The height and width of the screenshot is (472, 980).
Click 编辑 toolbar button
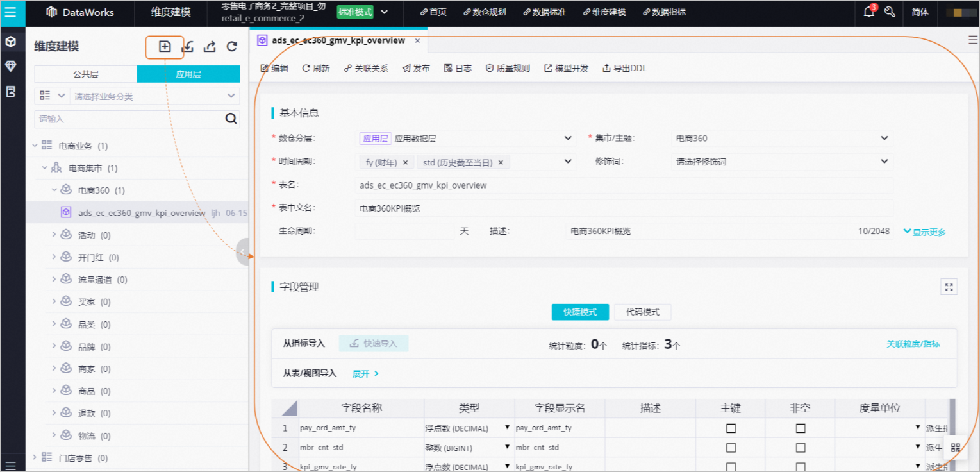(274, 68)
